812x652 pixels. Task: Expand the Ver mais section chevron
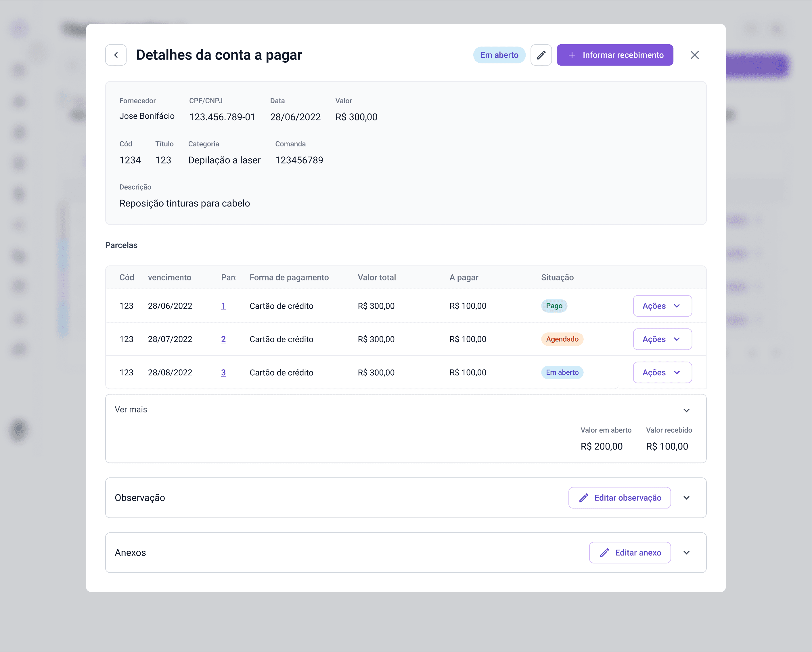686,410
